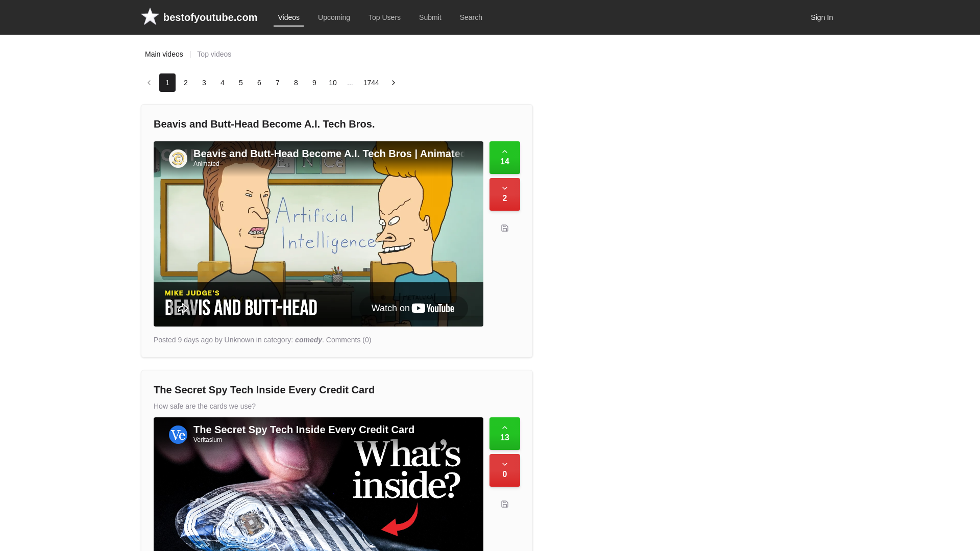Upvote the Secret Spy Tech video

pyautogui.click(x=505, y=434)
